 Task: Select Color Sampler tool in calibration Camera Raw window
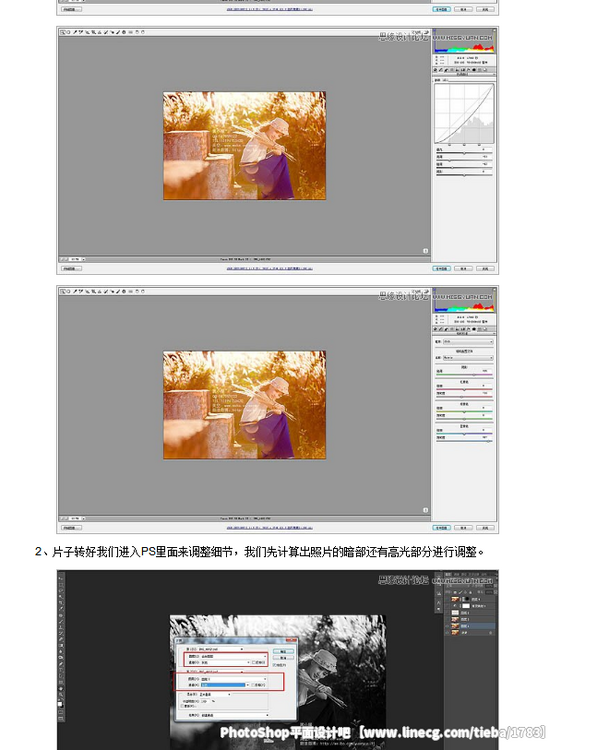(x=81, y=291)
